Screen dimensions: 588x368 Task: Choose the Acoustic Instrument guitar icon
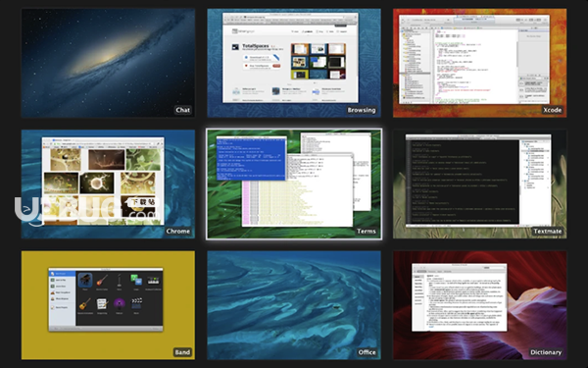pos(85,304)
